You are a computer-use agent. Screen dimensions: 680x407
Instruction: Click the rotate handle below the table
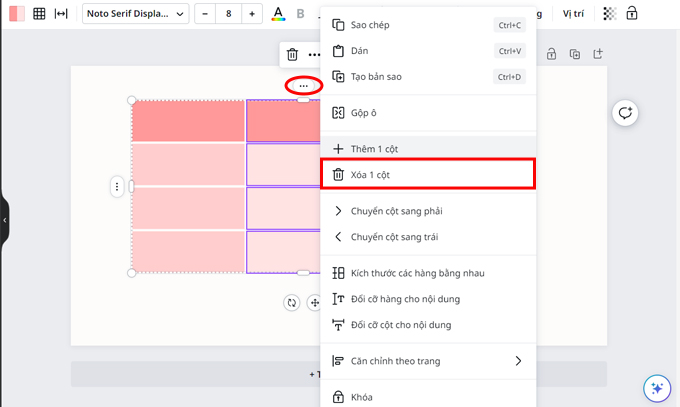pyautogui.click(x=292, y=302)
